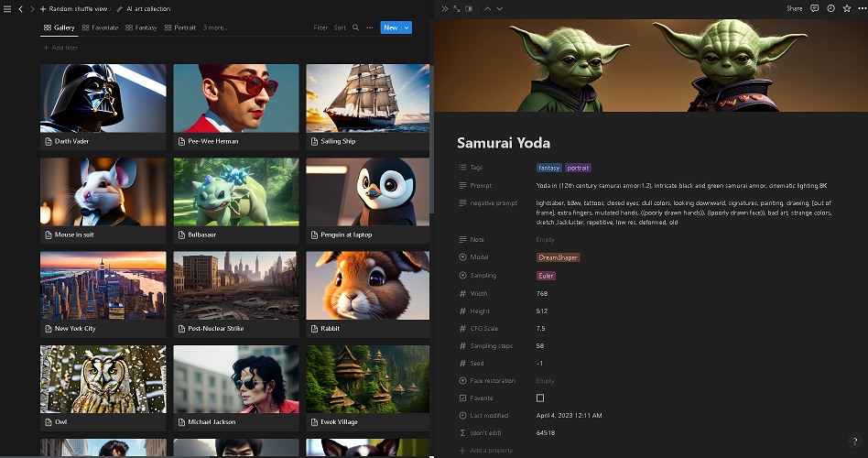
Task: Click the Samurai Yoda title
Action: point(504,143)
